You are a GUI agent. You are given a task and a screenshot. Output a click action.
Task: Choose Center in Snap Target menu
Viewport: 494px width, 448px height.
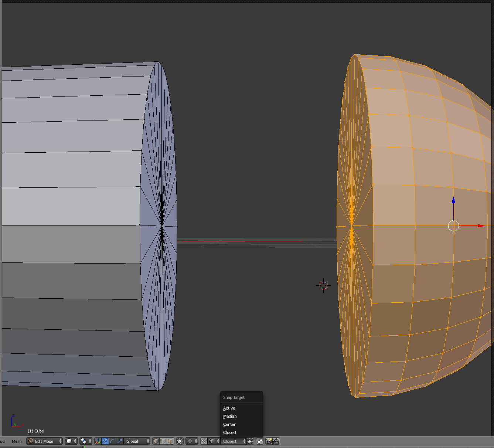coord(241,424)
